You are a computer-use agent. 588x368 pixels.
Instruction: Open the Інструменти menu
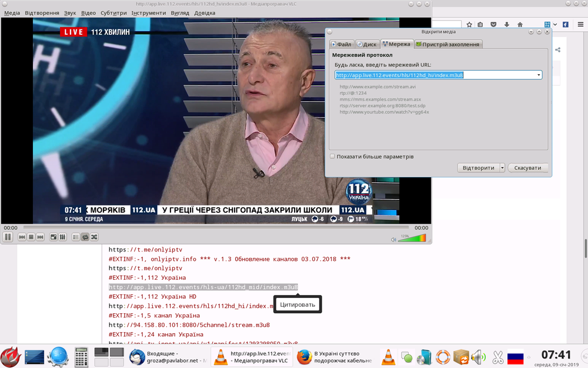(148, 12)
